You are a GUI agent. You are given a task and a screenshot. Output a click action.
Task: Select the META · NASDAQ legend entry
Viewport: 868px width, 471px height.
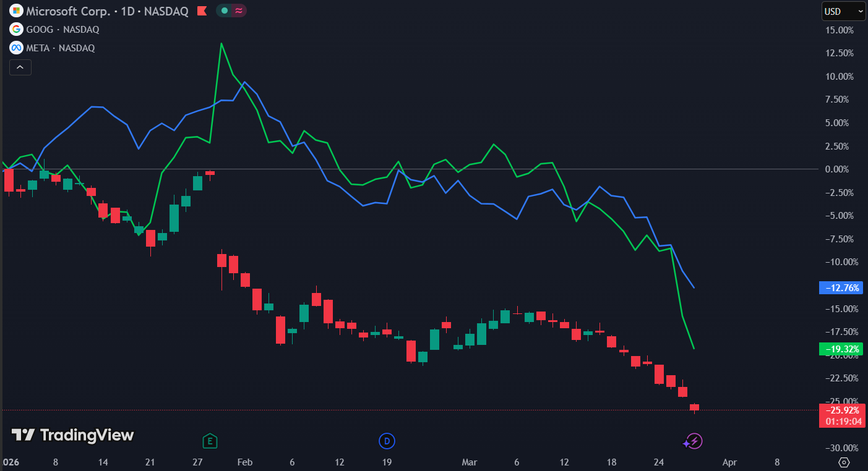coord(61,48)
